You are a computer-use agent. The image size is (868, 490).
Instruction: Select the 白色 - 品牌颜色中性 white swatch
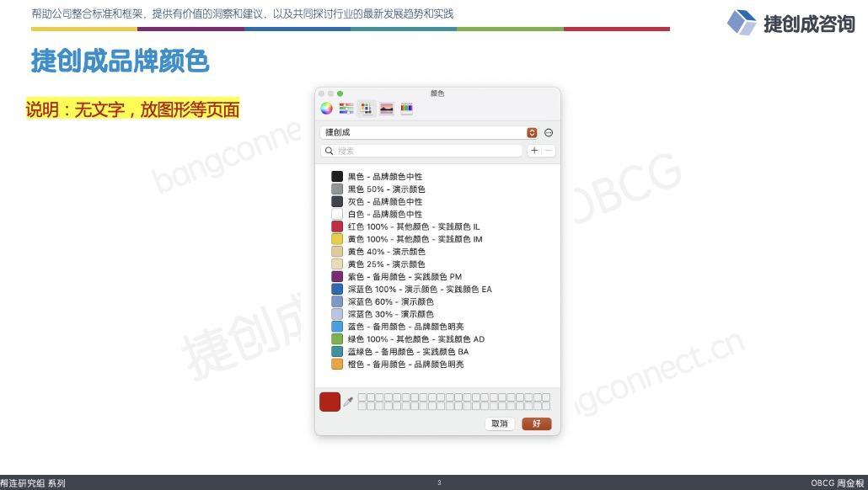[337, 214]
